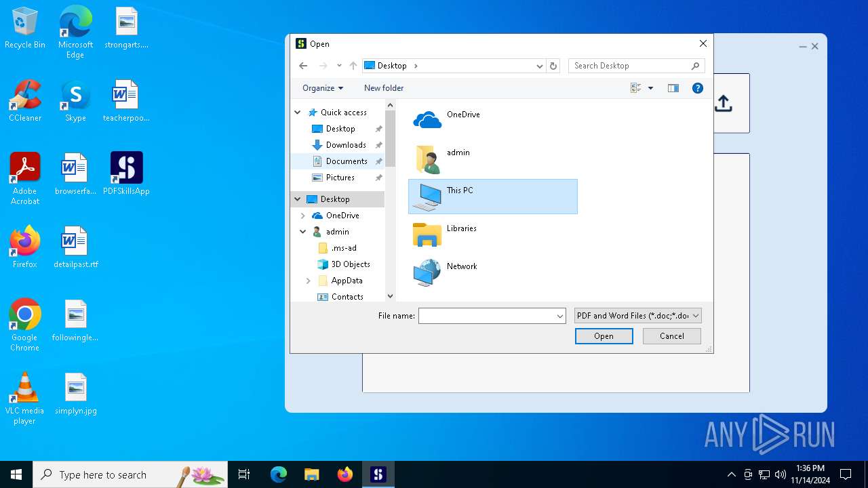
Task: Click the upload arrow icon in PDFSkills
Action: 724,104
